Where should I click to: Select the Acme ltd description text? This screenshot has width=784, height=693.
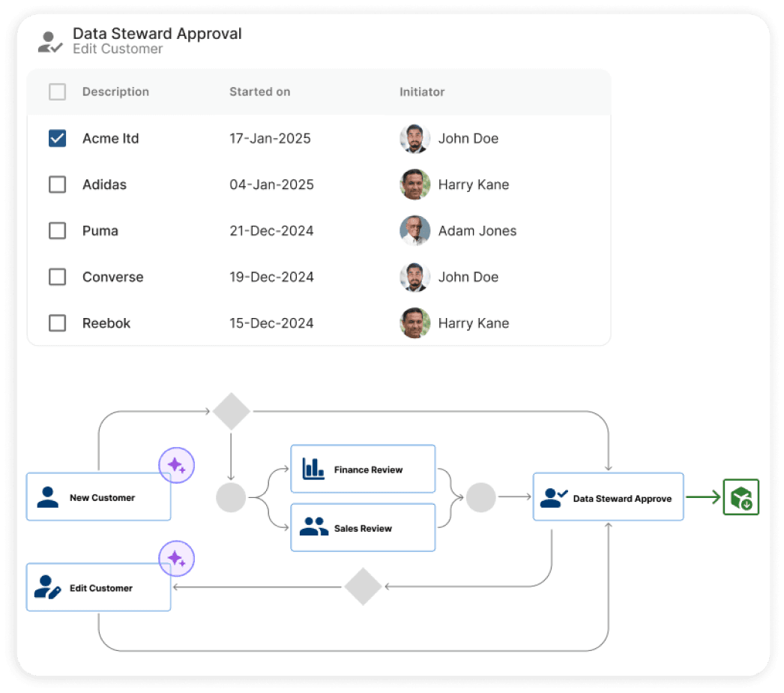110,139
